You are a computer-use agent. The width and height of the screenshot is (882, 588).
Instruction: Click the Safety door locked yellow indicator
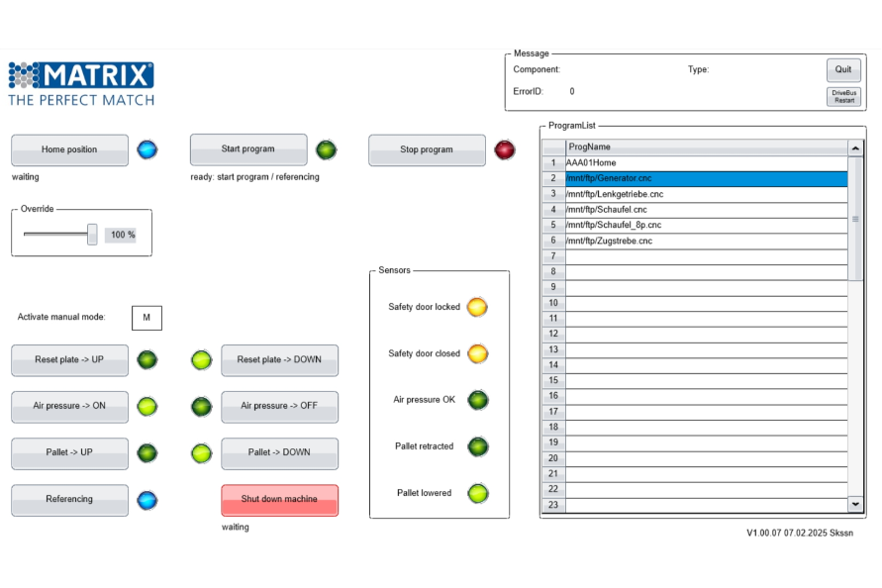(477, 307)
